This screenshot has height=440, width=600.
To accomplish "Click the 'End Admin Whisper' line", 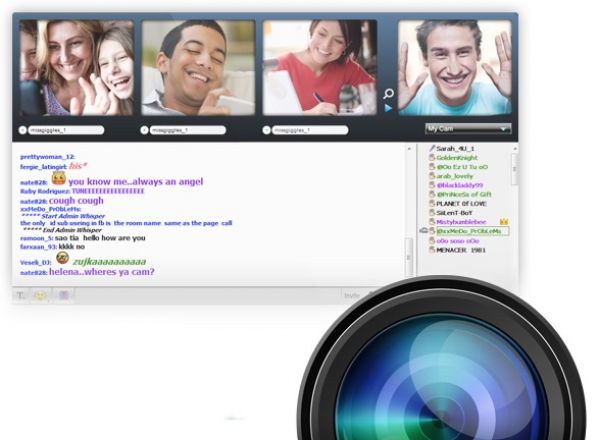I will (x=62, y=230).
